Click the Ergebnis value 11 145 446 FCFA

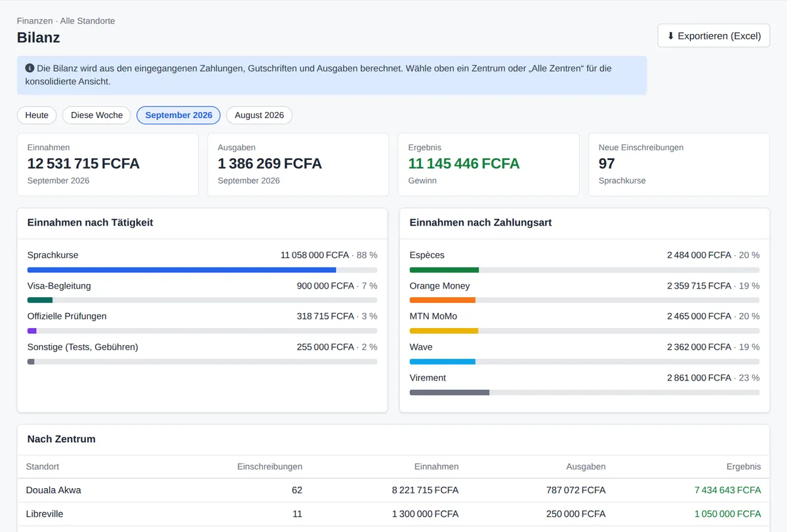point(464,163)
